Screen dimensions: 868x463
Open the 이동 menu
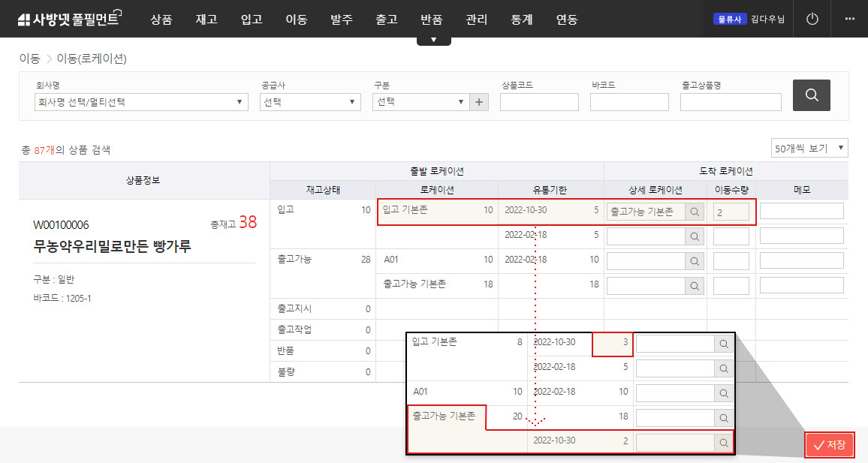tap(297, 20)
